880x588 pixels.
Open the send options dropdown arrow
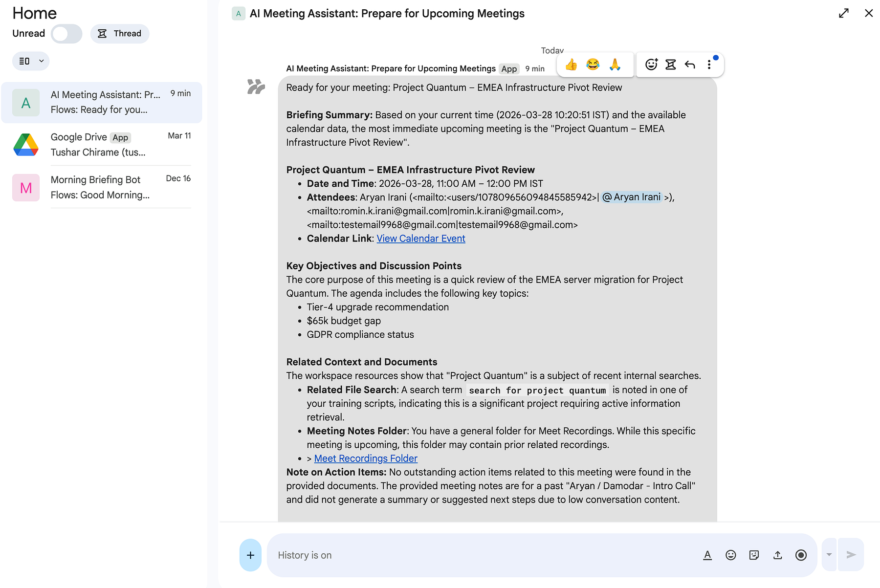(829, 555)
